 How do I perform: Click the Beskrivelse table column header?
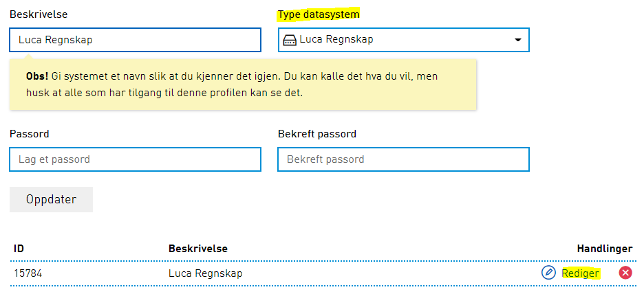198,249
